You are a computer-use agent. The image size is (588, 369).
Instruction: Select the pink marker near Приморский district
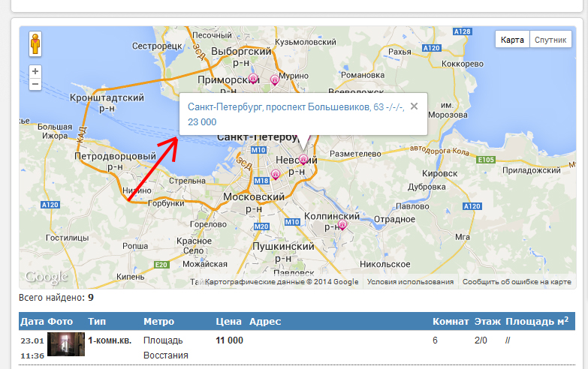(254, 79)
